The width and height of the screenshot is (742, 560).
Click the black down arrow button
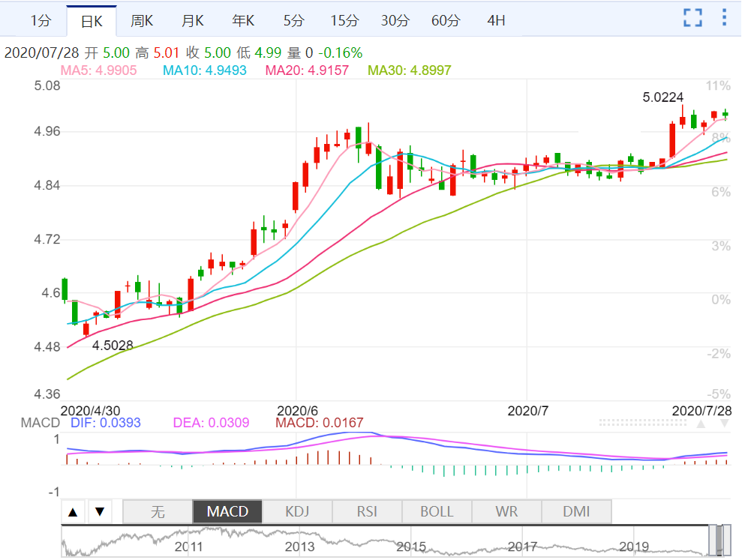pos(100,512)
